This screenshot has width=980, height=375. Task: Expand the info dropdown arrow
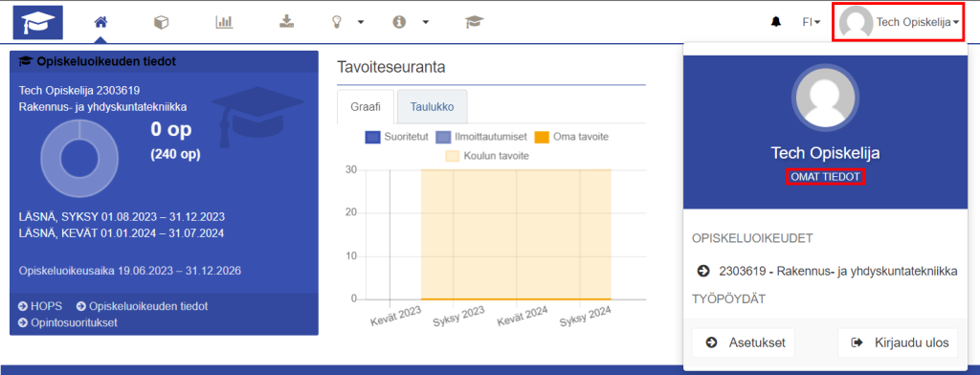tap(426, 23)
